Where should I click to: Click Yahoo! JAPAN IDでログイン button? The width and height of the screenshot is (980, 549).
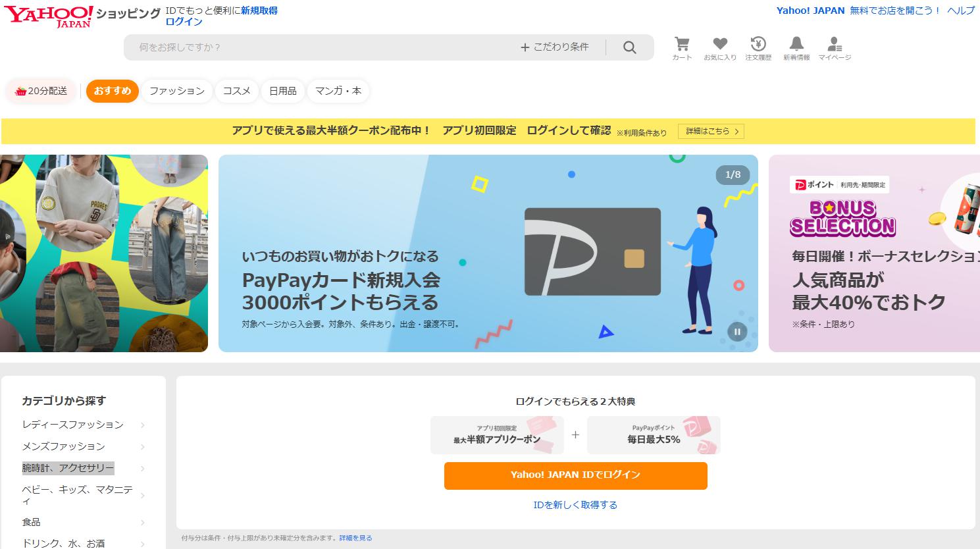pyautogui.click(x=575, y=475)
